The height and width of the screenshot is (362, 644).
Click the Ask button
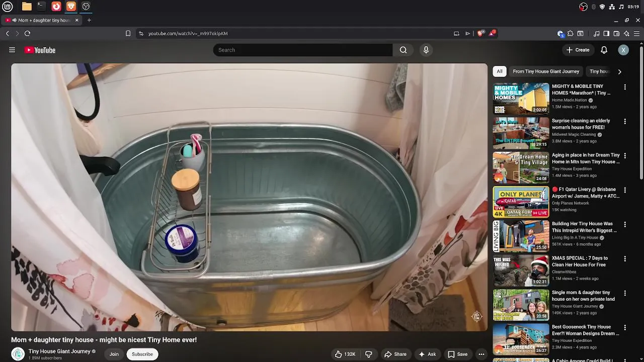[427, 354]
